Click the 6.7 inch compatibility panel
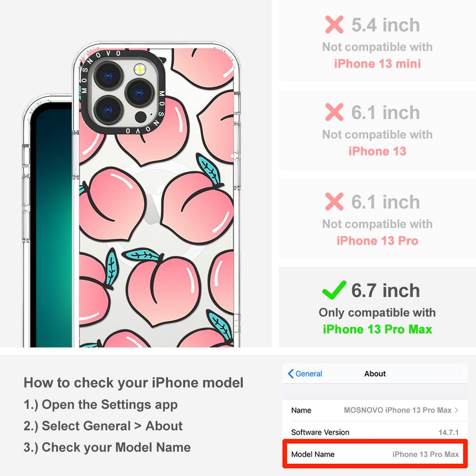This screenshot has height=476, width=476. click(x=377, y=307)
